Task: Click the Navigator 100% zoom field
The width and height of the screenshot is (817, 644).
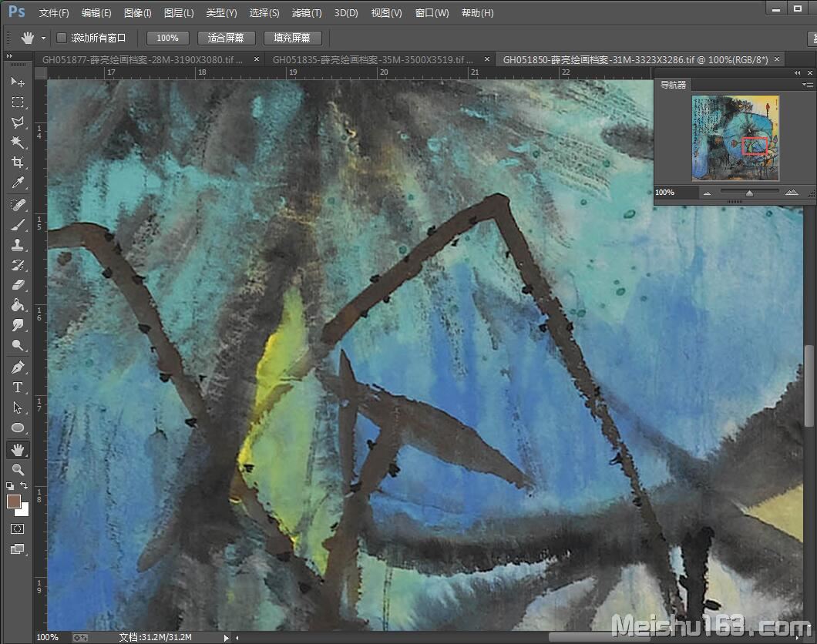Action: [x=676, y=193]
